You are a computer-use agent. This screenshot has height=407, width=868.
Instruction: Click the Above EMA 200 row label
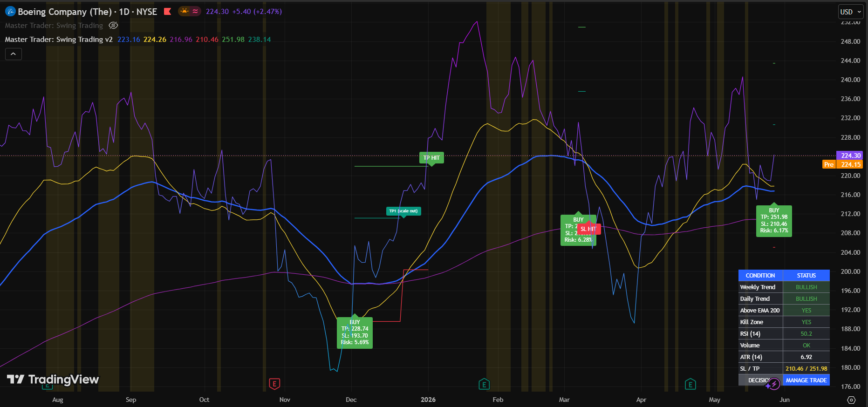(x=759, y=311)
